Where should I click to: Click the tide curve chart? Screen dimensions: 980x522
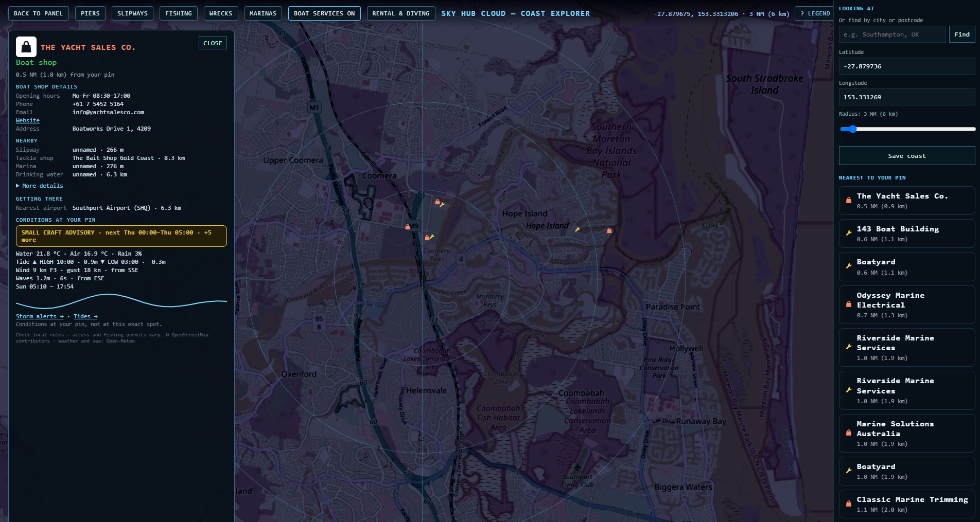(121, 301)
